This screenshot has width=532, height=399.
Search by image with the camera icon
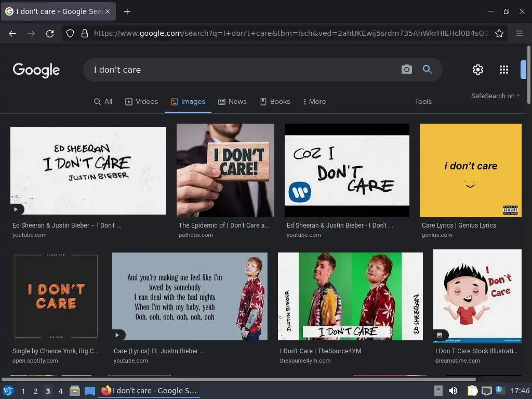[x=406, y=70]
